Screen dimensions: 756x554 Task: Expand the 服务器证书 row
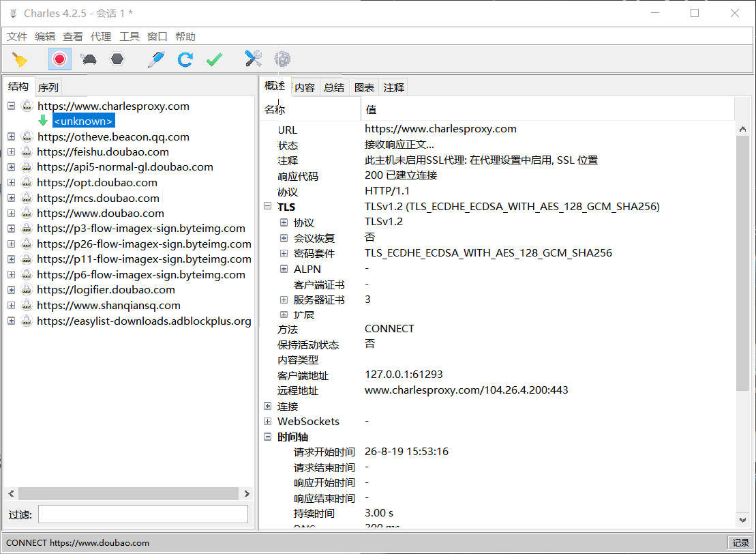pos(284,300)
